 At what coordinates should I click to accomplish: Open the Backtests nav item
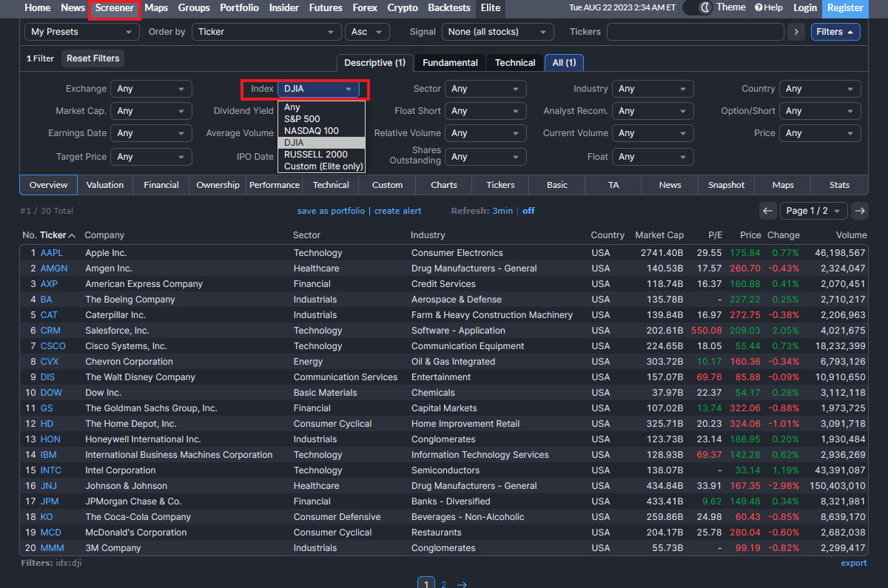pyautogui.click(x=449, y=8)
